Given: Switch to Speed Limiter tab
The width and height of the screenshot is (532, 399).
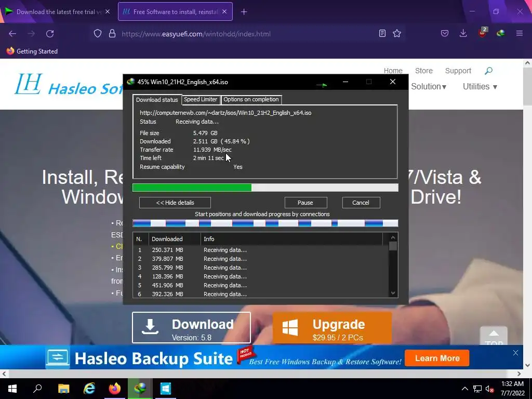Looking at the screenshot, I should coord(200,99).
